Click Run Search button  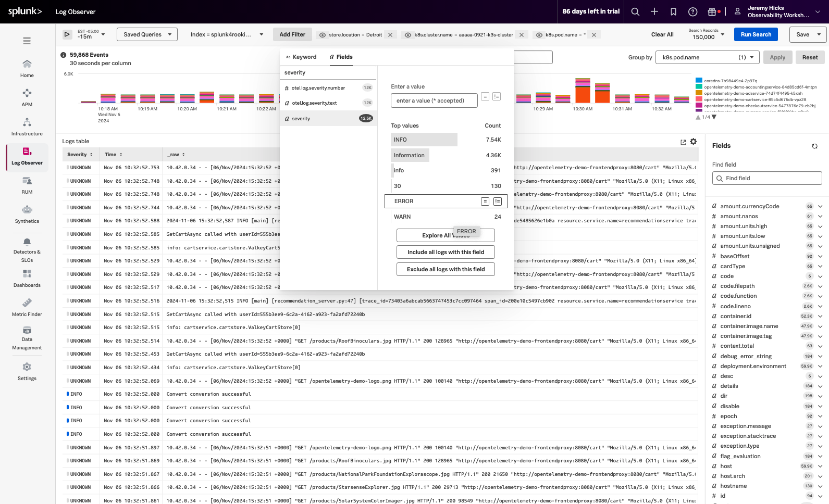pyautogui.click(x=756, y=34)
